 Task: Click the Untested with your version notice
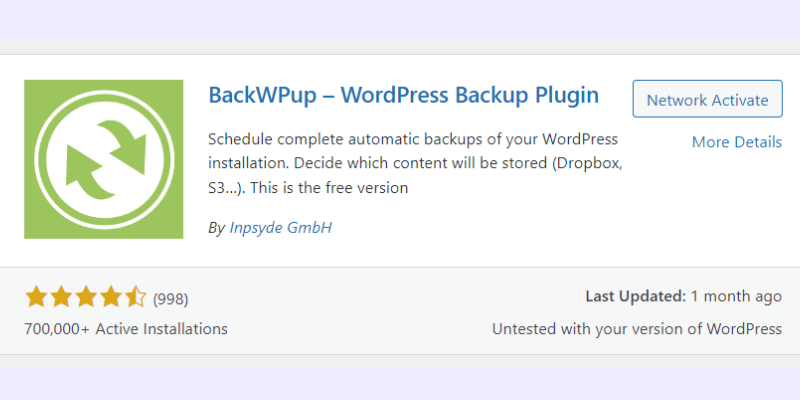point(637,329)
